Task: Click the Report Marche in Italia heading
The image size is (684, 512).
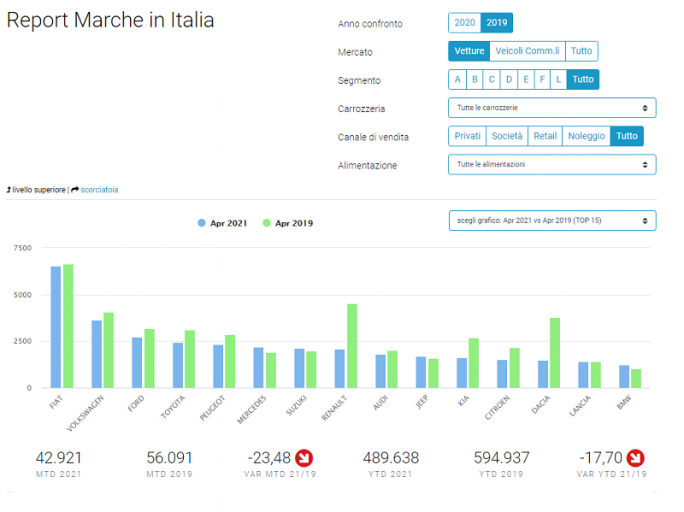Action: 110,20
